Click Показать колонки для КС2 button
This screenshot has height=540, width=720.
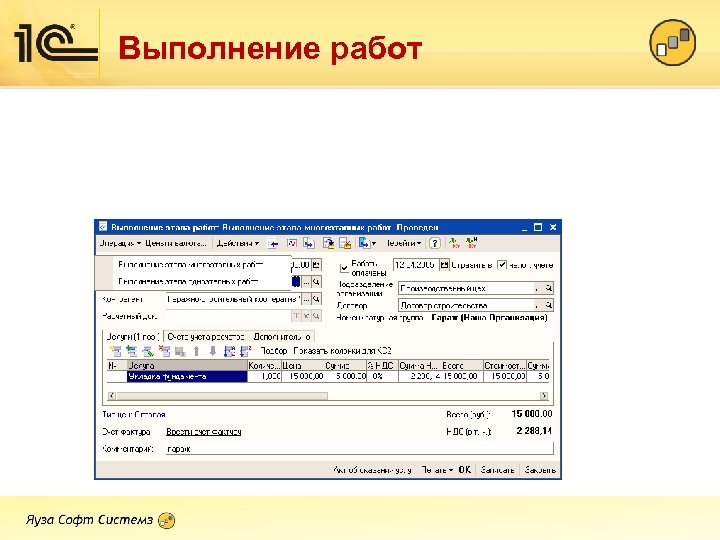343,351
